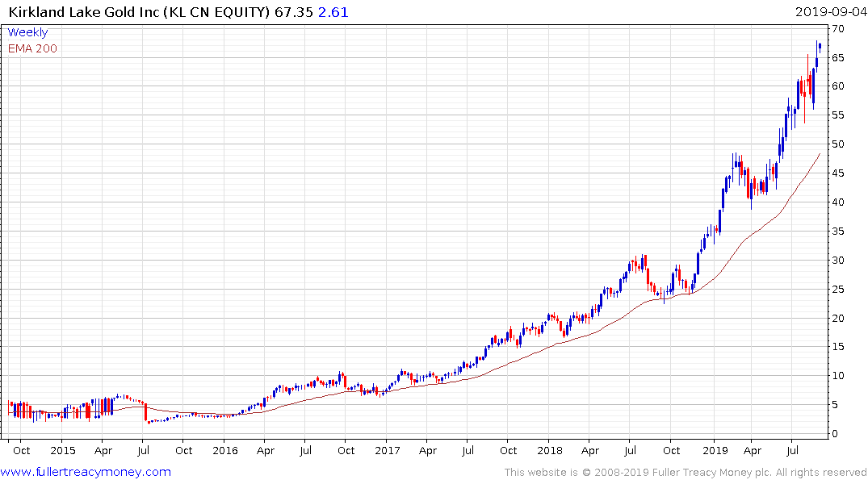The width and height of the screenshot is (868, 484).
Task: Click the Jul label between 2018 and 2019
Action: (630, 450)
